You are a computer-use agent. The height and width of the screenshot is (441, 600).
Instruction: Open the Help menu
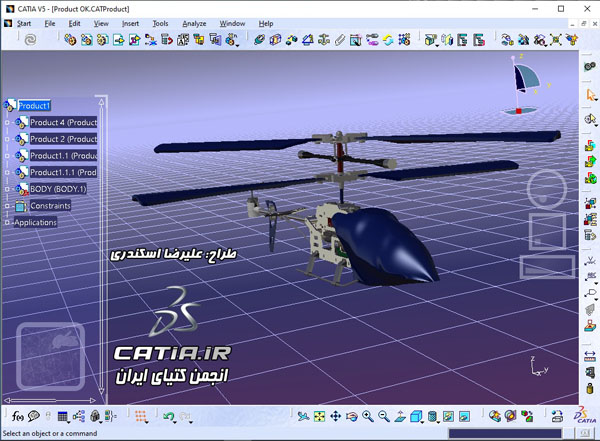[x=266, y=24]
